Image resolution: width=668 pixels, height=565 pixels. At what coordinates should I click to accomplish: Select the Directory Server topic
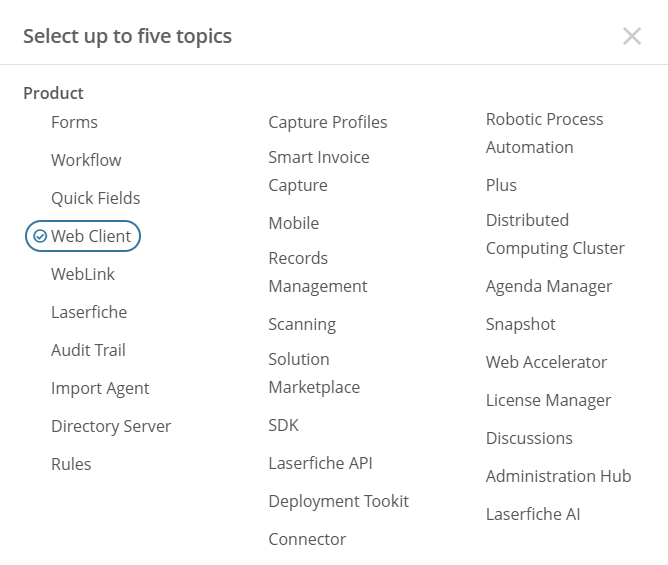[x=111, y=426]
